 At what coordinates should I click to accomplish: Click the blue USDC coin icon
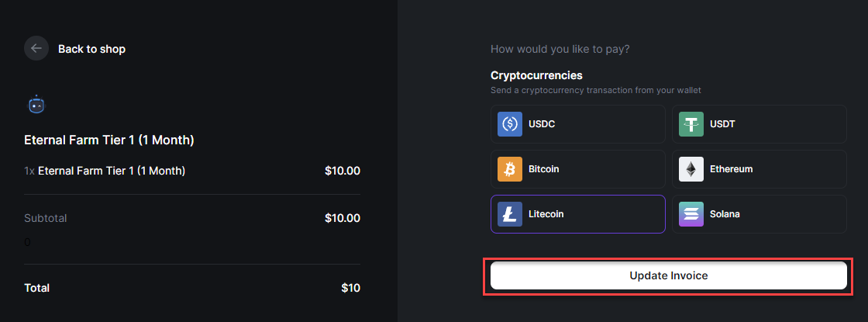(510, 124)
